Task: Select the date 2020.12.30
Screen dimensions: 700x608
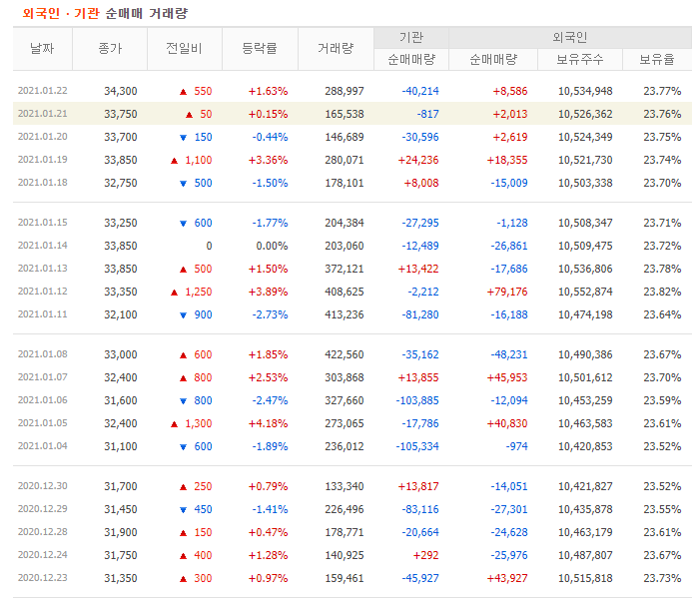Action: tap(42, 485)
